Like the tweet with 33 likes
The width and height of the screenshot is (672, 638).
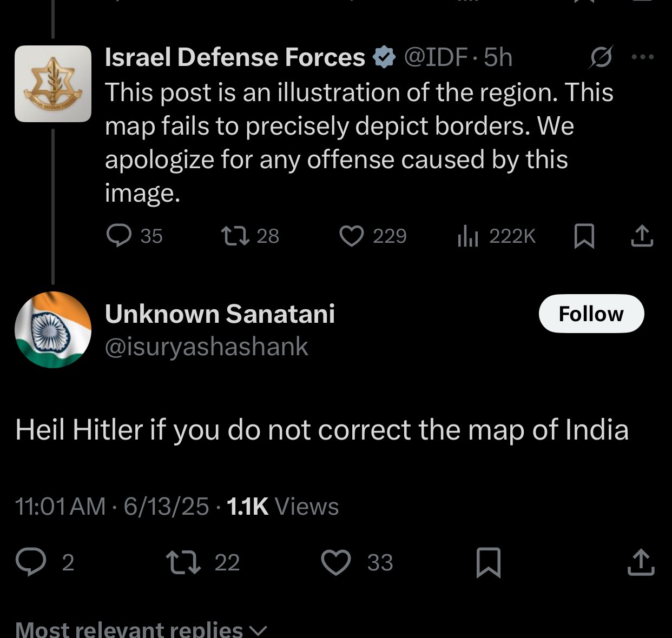pos(357,563)
